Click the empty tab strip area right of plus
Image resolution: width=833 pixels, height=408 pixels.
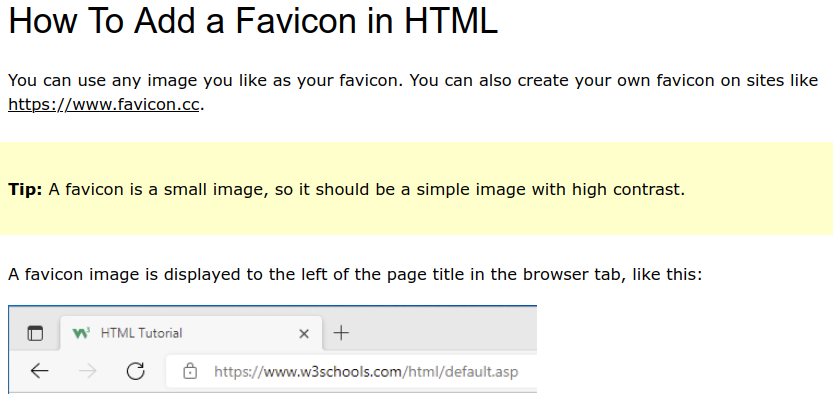450,333
